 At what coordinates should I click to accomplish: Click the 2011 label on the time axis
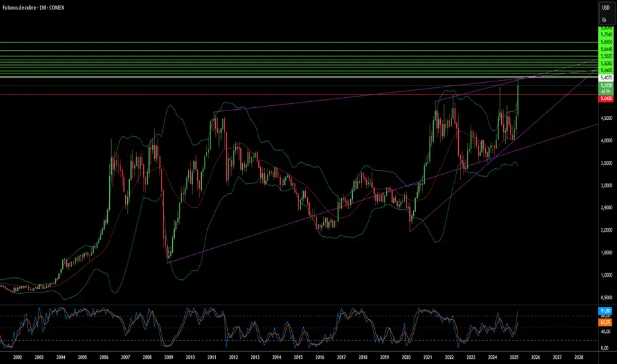click(x=212, y=357)
